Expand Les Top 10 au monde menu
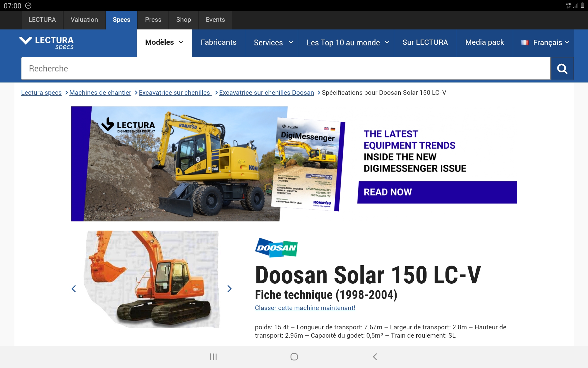The width and height of the screenshot is (588, 368). pyautogui.click(x=346, y=43)
